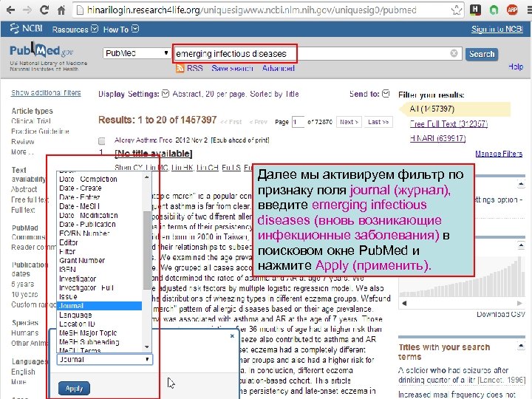The image size is (532, 399).
Task: Filter language by English
Action: pyautogui.click(x=24, y=372)
